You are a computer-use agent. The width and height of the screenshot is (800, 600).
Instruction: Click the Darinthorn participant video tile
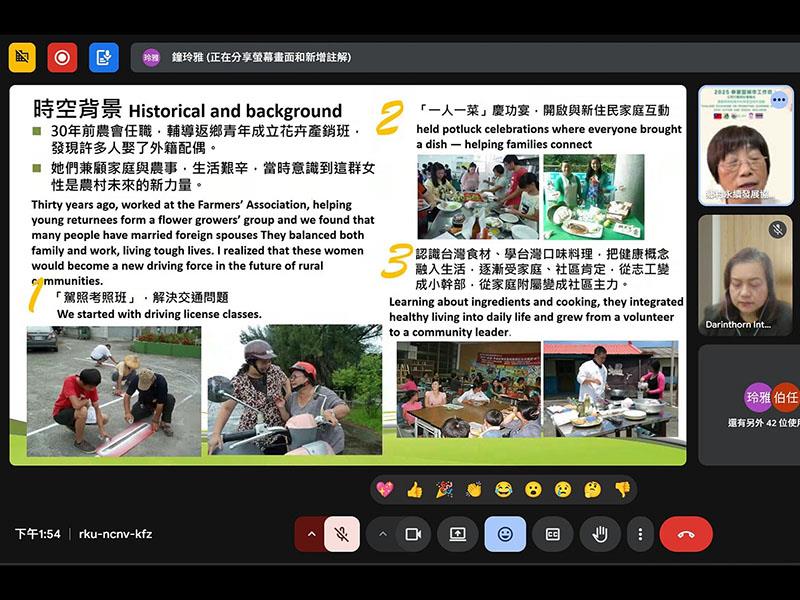745,275
